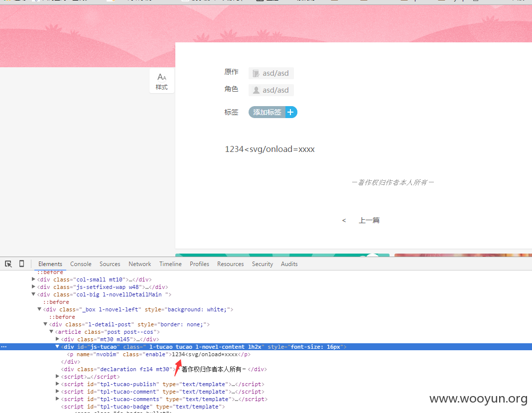
Task: Open the Resources tab
Action: (230, 264)
